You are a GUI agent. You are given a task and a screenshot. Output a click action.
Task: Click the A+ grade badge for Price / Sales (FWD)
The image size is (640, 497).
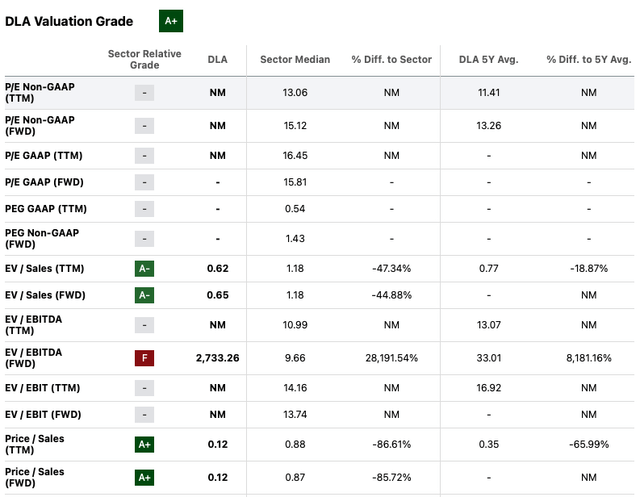(x=144, y=477)
